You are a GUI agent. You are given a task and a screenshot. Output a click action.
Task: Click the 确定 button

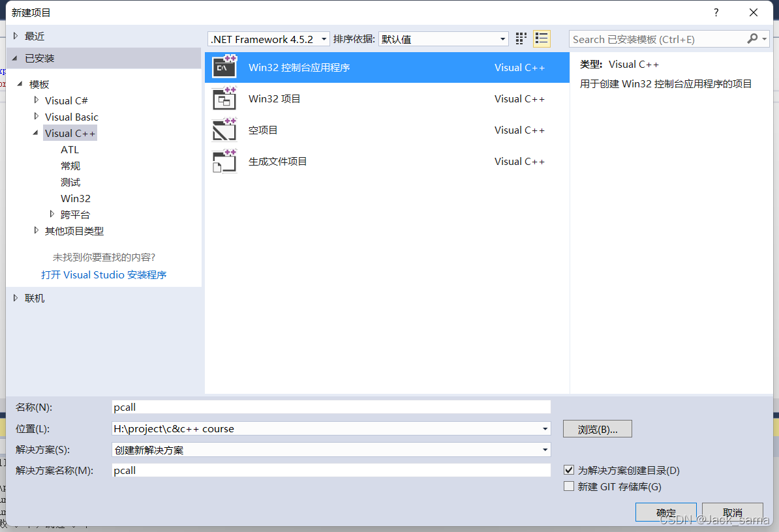pyautogui.click(x=665, y=512)
